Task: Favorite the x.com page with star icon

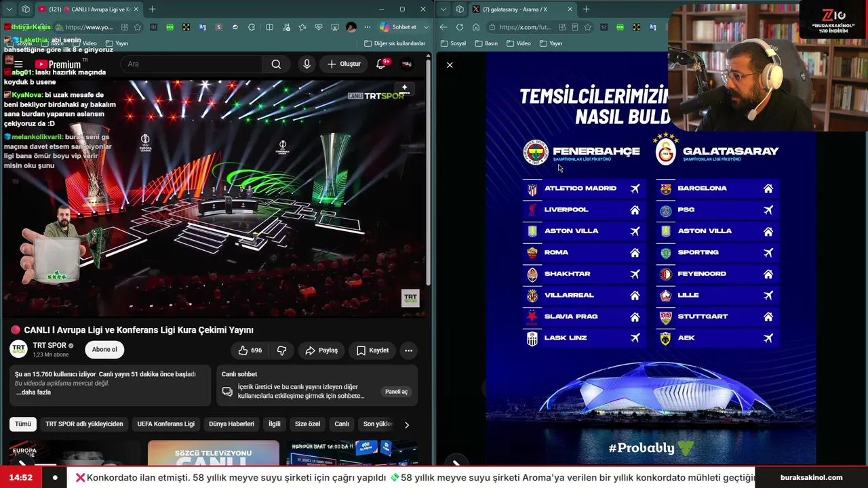Action: point(588,27)
